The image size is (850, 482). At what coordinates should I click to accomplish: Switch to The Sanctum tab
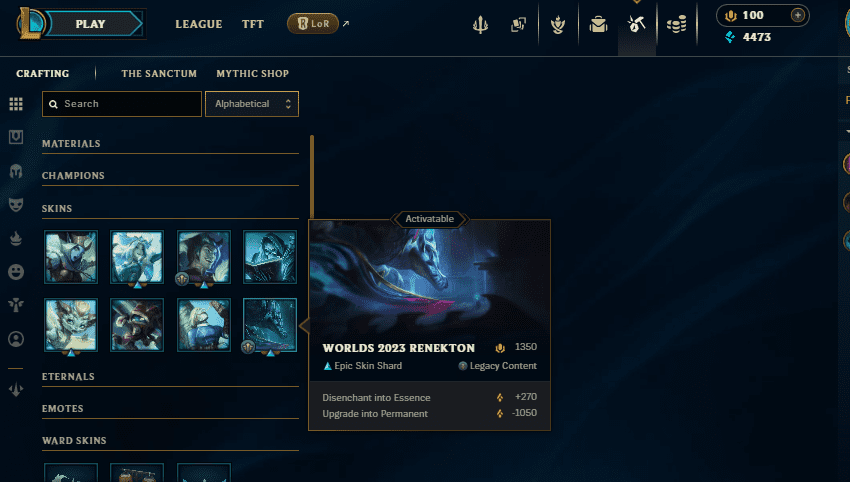pyautogui.click(x=159, y=73)
